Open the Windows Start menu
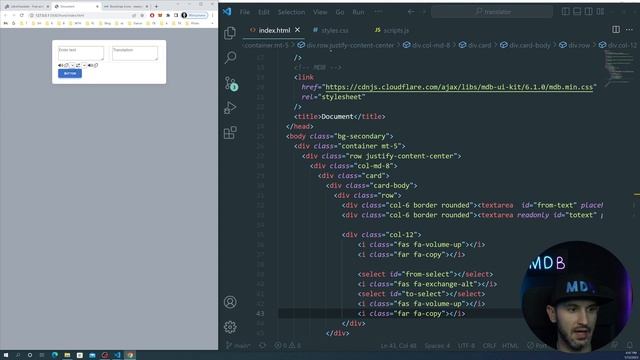This screenshot has width=640, height=360. pos(6,355)
